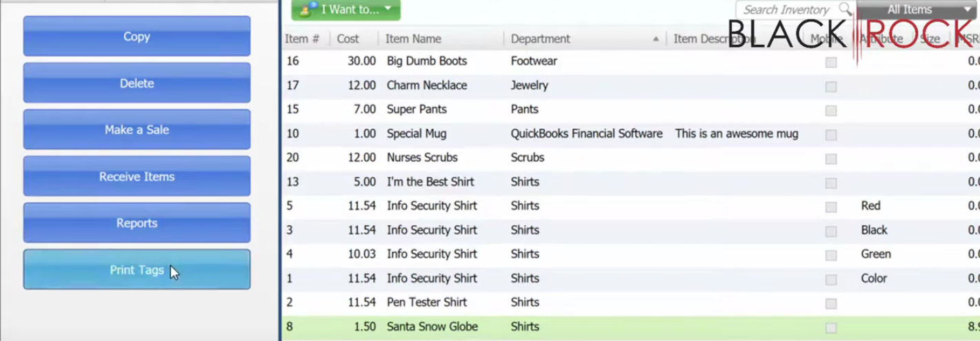Click the Green attribute cell
This screenshot has width=980, height=341.
pyautogui.click(x=876, y=254)
